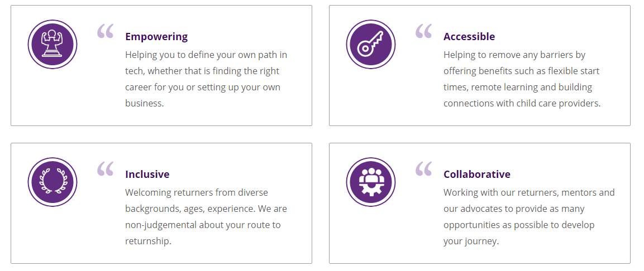
Task: Click the quote mark beside Accessible
Action: [423, 31]
